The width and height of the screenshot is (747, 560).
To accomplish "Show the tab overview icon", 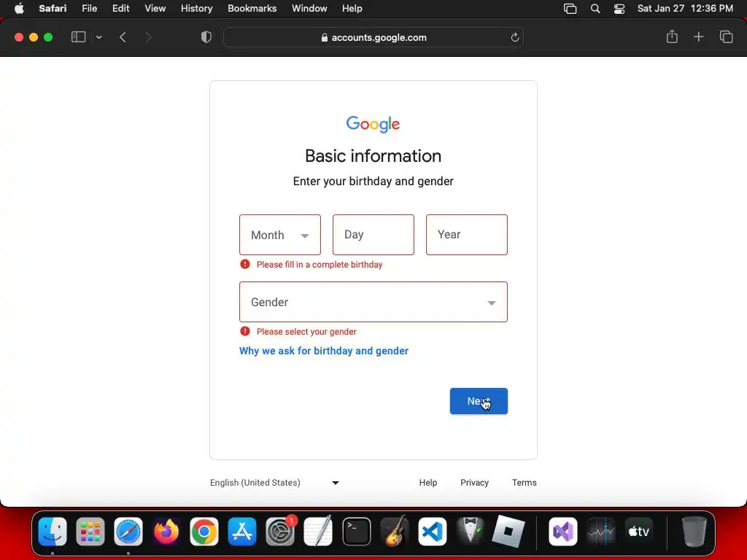I will coord(726,36).
